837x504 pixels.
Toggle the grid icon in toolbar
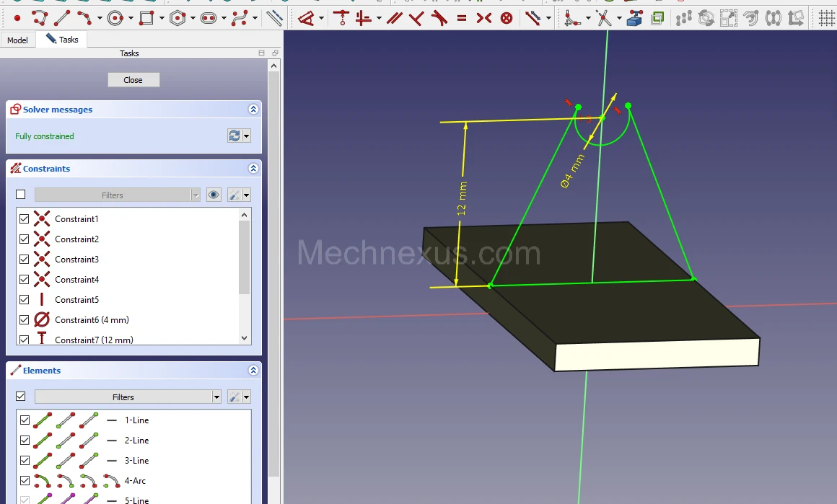tap(826, 18)
